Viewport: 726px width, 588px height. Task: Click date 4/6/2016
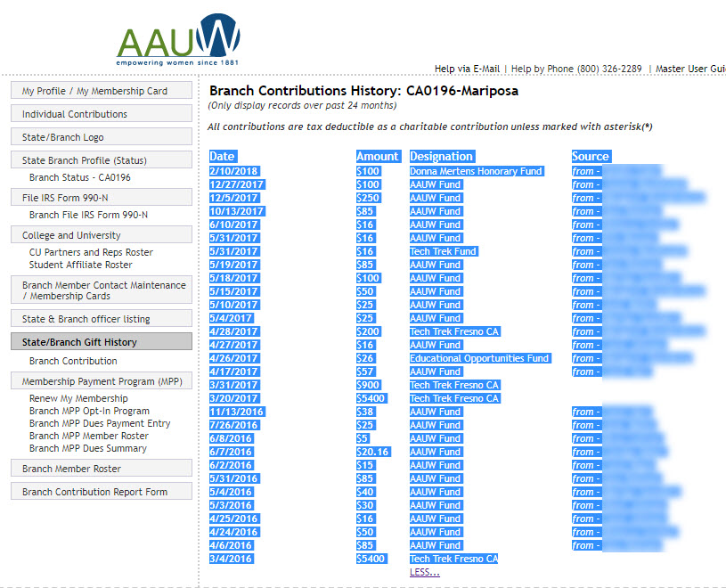pos(231,546)
